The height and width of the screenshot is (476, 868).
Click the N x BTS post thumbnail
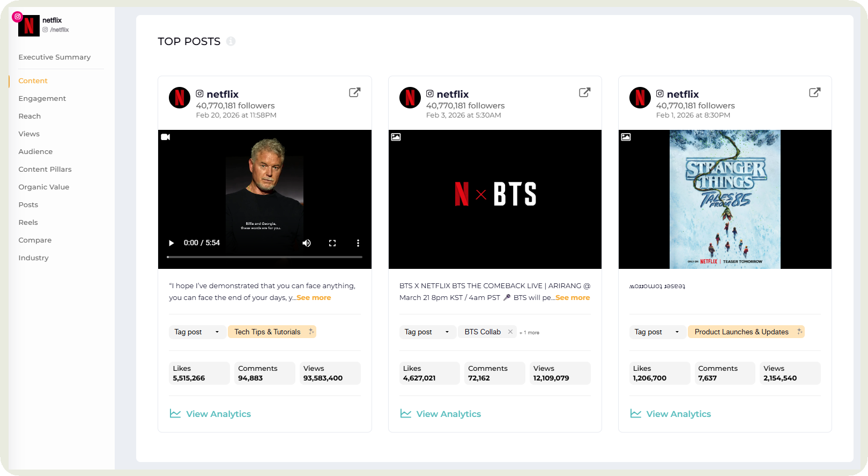(495, 199)
